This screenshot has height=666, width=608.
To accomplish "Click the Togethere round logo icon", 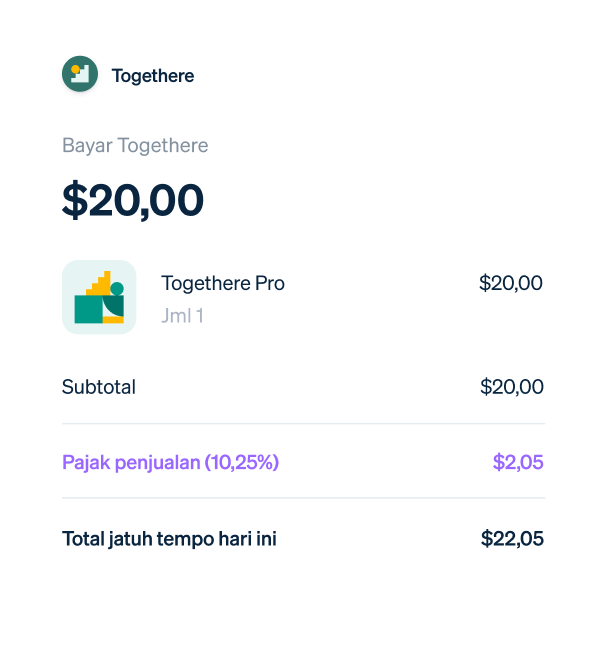I will [x=80, y=74].
